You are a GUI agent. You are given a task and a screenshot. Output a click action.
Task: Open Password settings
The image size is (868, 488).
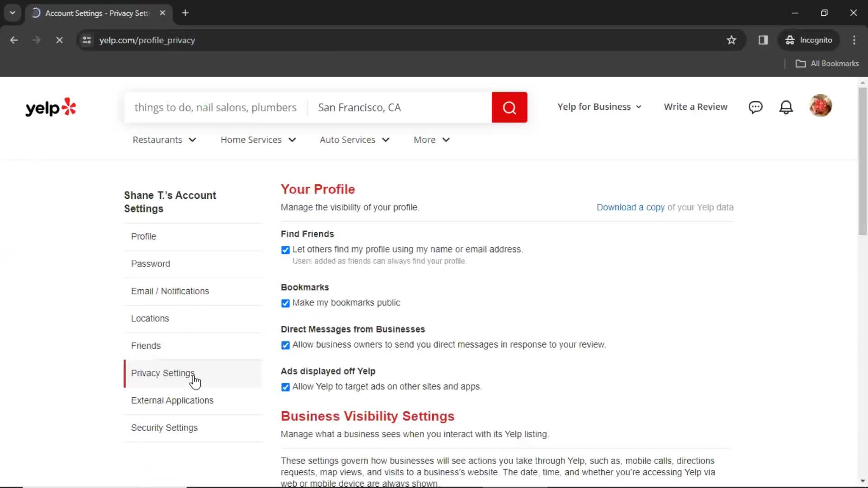pos(193,264)
